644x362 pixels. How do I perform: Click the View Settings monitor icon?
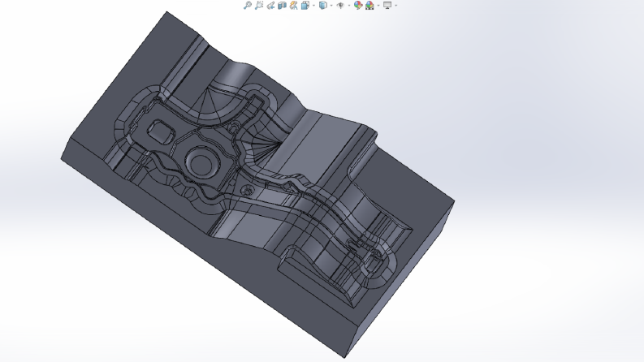387,5
